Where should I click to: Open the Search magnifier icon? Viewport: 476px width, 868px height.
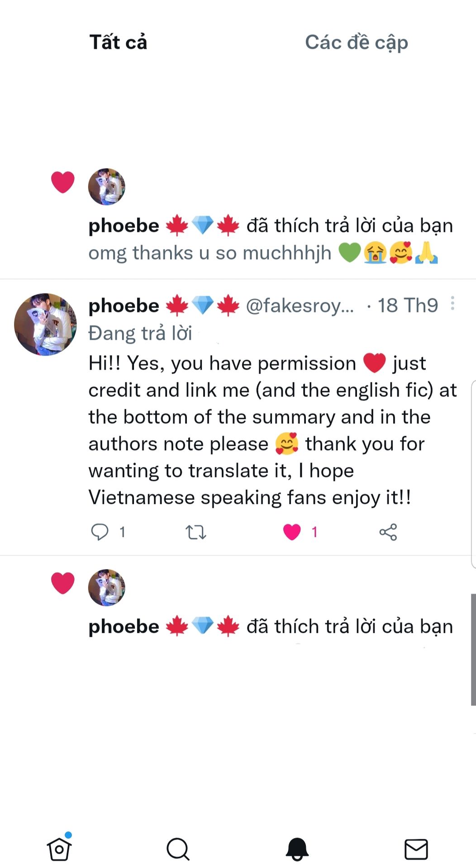point(178,849)
